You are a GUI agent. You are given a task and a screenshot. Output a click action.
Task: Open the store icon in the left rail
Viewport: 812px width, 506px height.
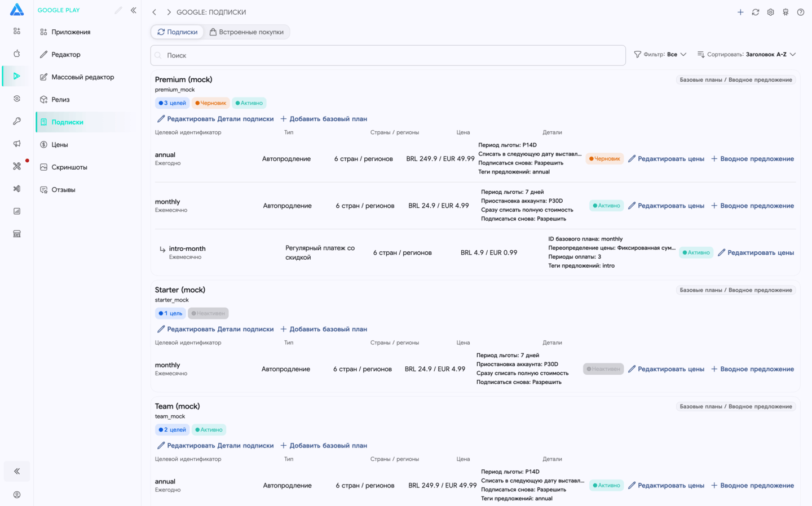[x=17, y=234]
